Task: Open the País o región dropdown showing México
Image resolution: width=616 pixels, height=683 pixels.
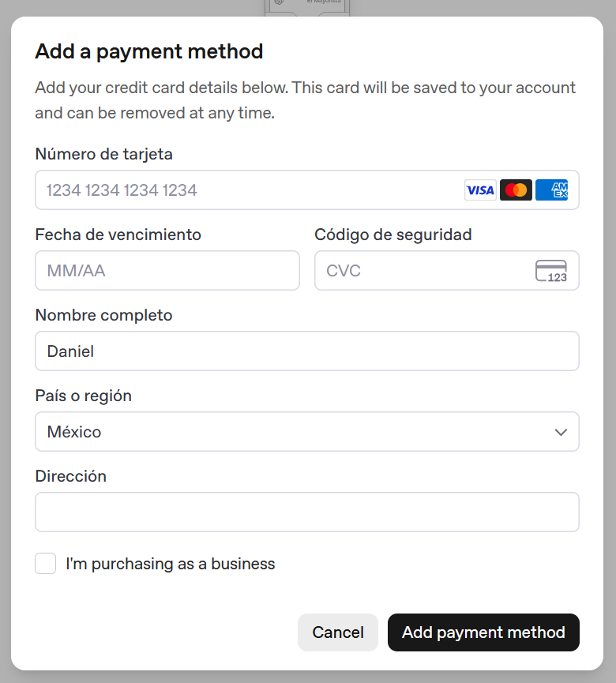Action: (x=306, y=432)
